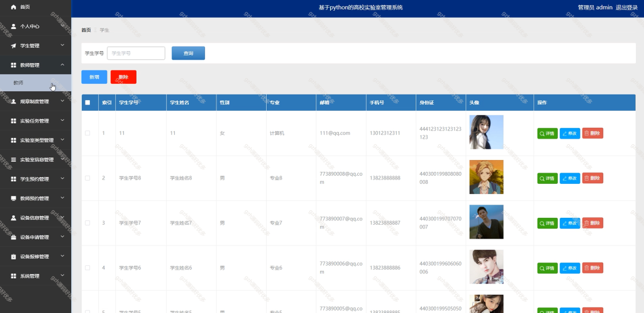644x313 pixels.
Task: Click the person icon beside 设备信息管理
Action: coord(13,218)
